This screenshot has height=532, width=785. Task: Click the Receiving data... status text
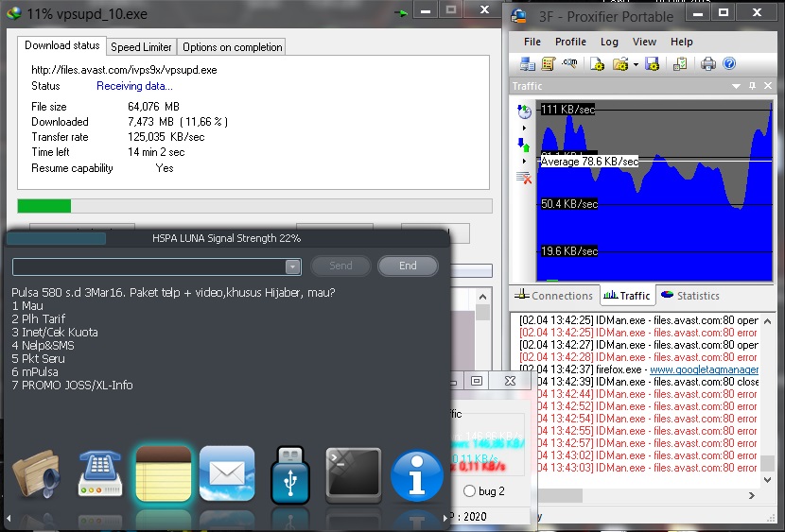[134, 86]
